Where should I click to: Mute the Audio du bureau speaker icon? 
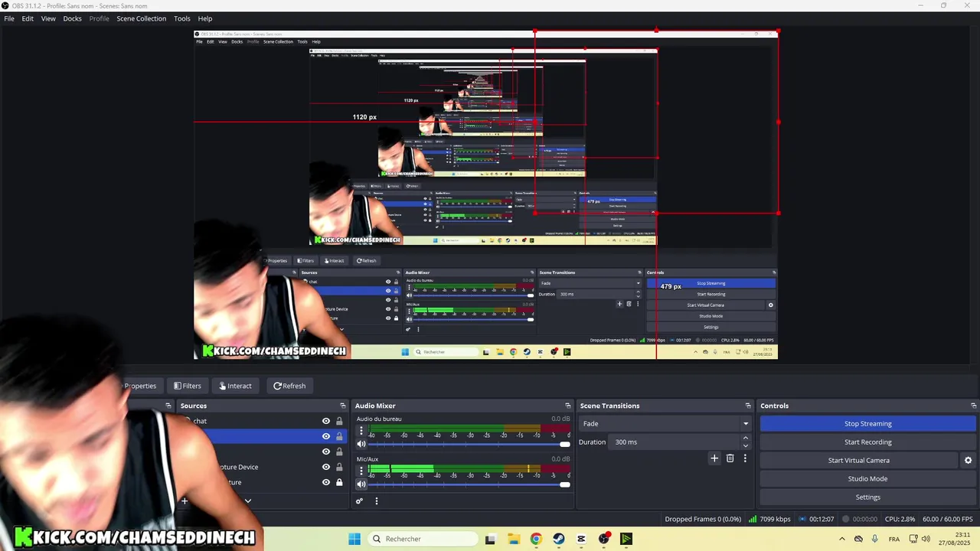[361, 444]
